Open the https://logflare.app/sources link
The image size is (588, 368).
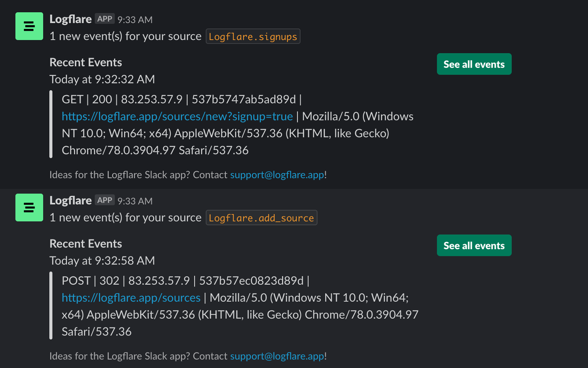tap(131, 298)
